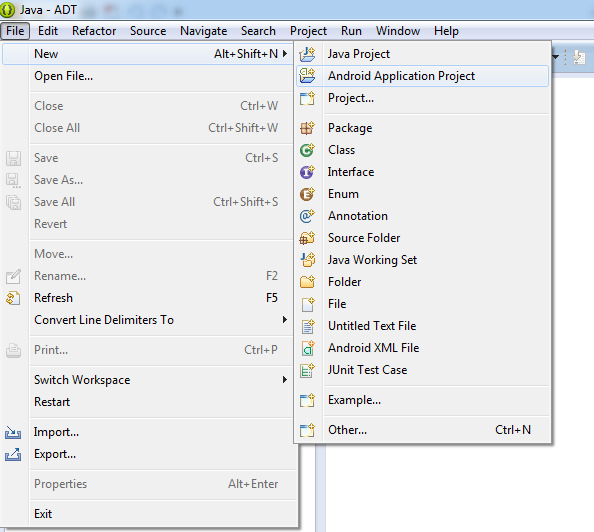Click the green Class icon
This screenshot has width=594, height=532.
point(307,150)
